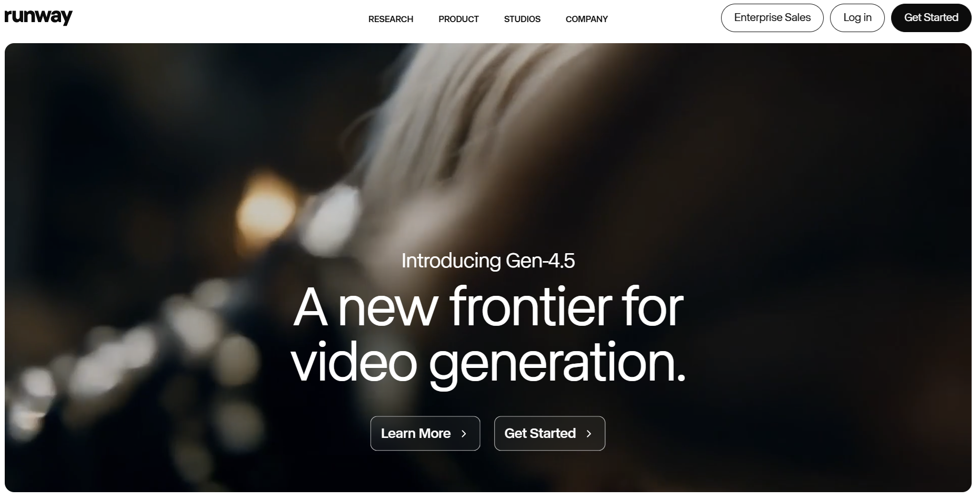Click the black Get Started header button

click(x=931, y=17)
